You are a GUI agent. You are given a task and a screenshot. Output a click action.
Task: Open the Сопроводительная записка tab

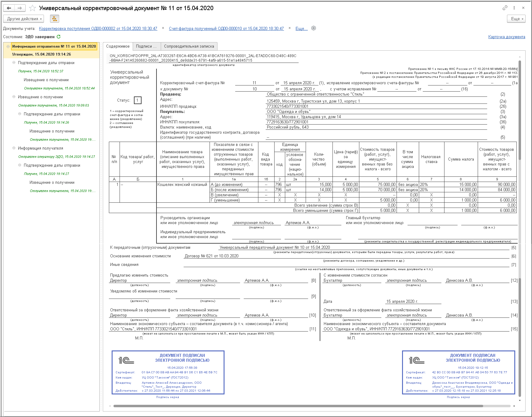pos(189,46)
